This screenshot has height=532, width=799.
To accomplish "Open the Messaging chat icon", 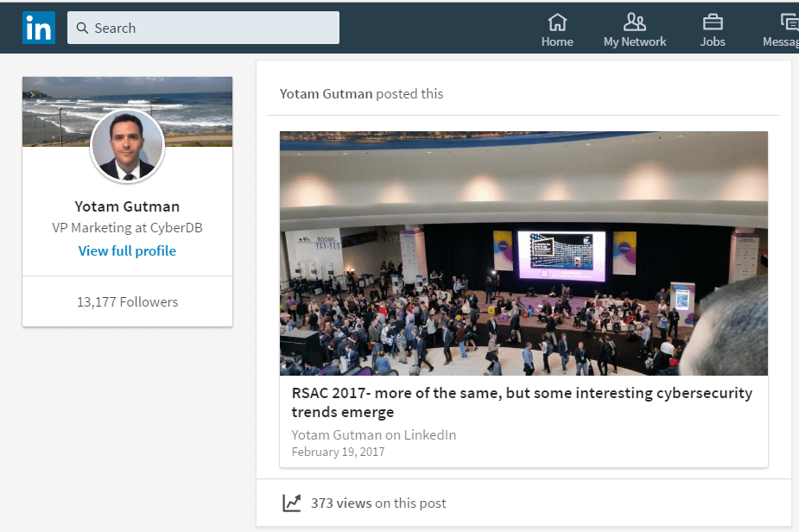I will coord(789,22).
